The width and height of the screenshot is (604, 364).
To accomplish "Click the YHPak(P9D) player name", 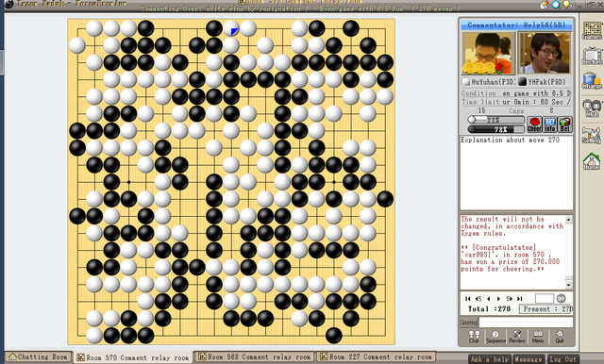I will [546, 82].
